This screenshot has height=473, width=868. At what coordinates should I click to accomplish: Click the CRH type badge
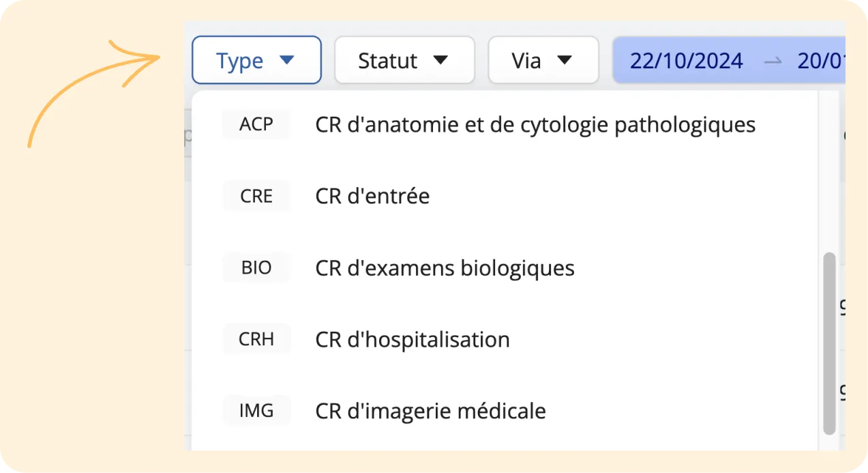click(256, 339)
